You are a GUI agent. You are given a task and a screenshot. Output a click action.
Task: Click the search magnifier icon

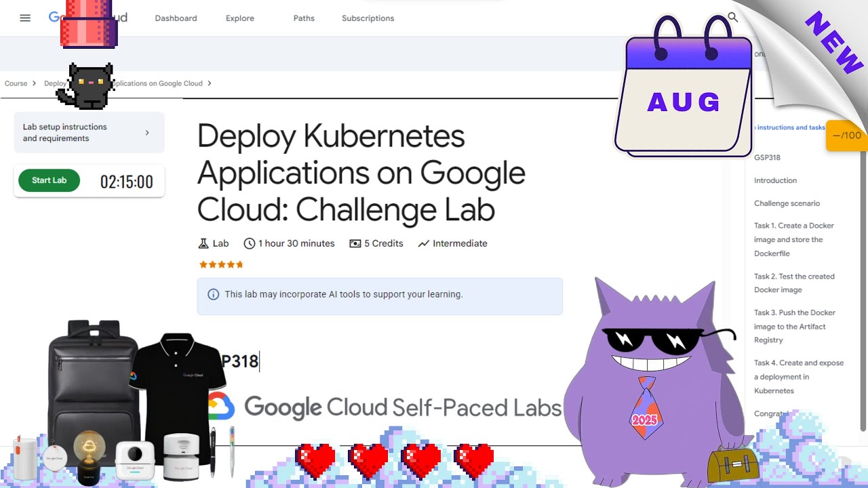point(732,18)
